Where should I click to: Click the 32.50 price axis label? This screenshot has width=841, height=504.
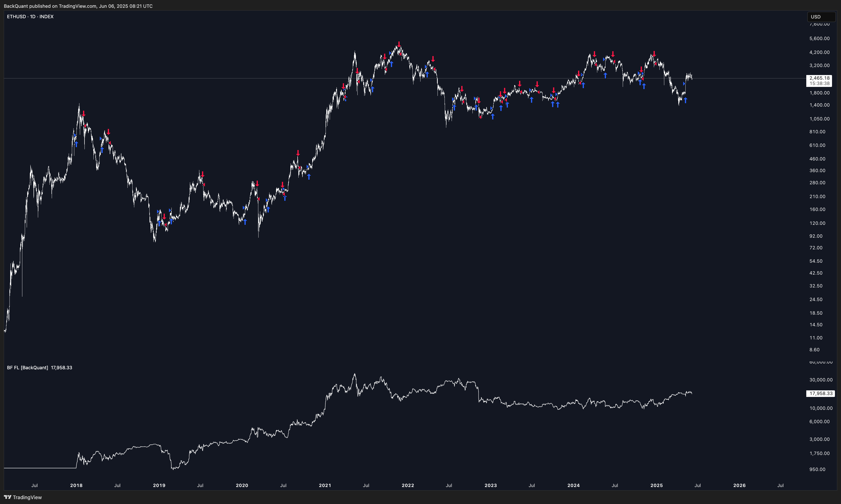point(816,286)
